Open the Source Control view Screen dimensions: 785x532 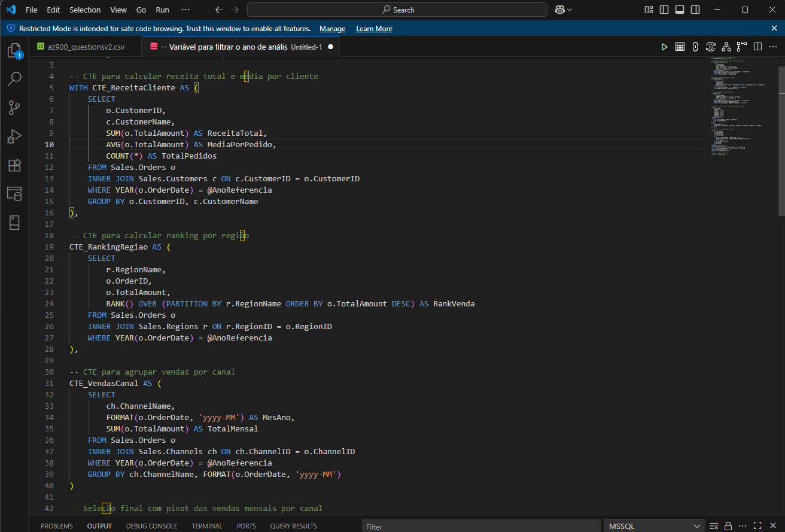click(14, 107)
